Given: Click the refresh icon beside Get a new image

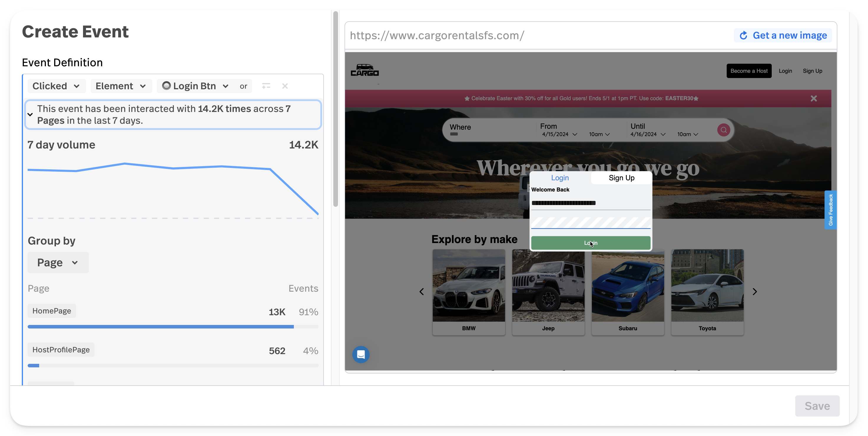Looking at the screenshot, I should point(743,35).
